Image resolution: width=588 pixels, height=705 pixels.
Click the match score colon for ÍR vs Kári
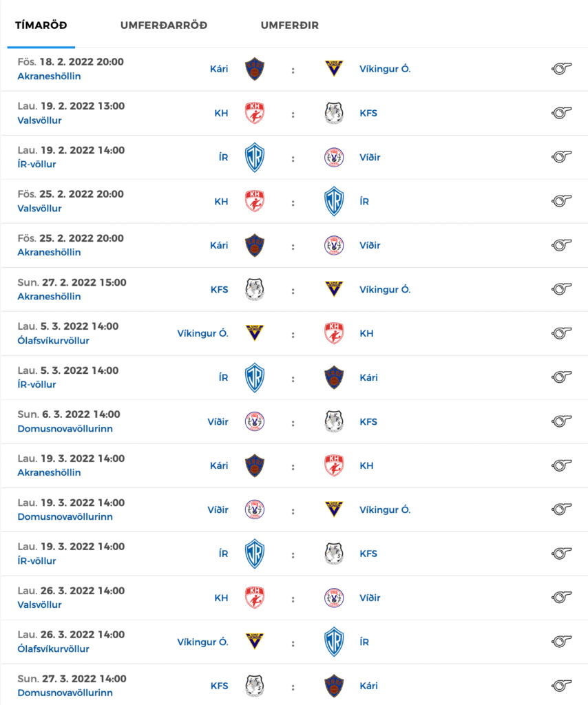293,379
